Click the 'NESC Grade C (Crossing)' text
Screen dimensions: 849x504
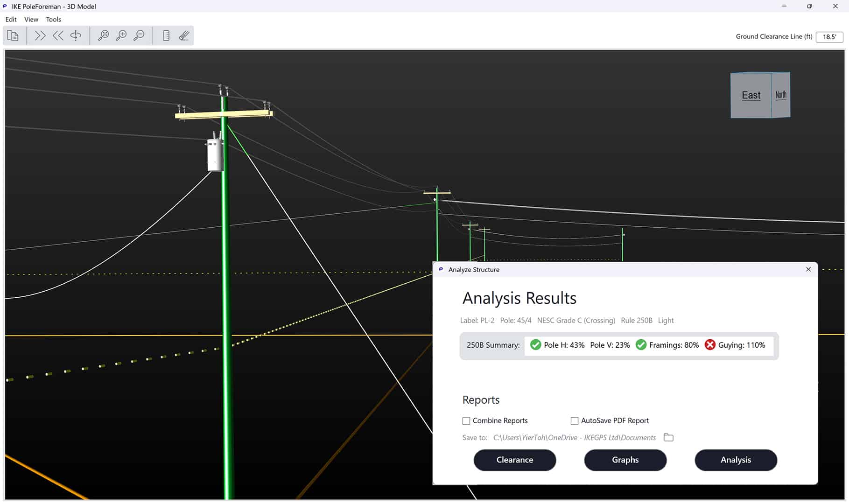pyautogui.click(x=576, y=321)
